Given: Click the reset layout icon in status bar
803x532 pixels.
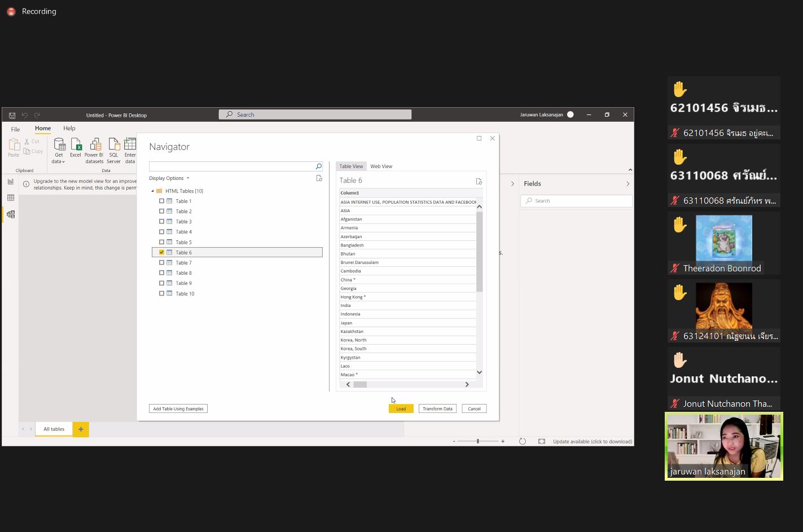Looking at the screenshot, I should click(523, 441).
